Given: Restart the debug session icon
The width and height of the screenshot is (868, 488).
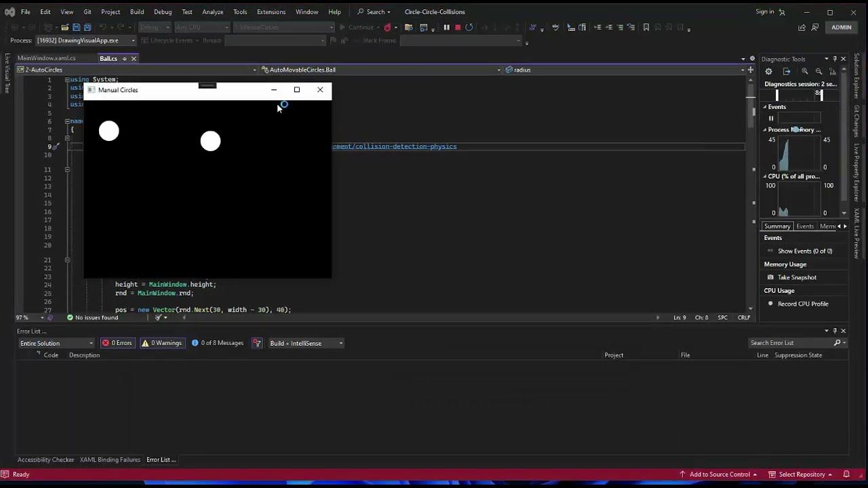Looking at the screenshot, I should pos(469,28).
